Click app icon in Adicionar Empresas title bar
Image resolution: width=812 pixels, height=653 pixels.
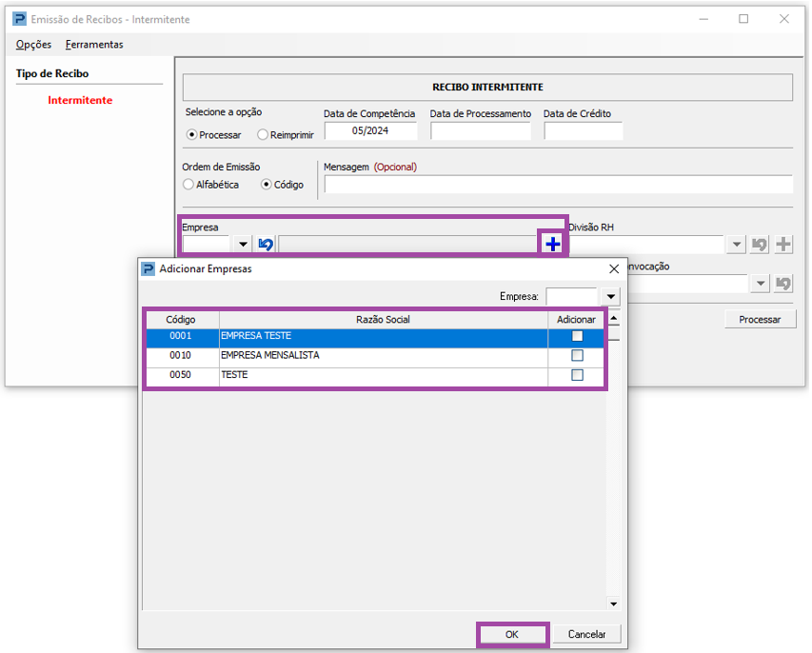click(149, 268)
